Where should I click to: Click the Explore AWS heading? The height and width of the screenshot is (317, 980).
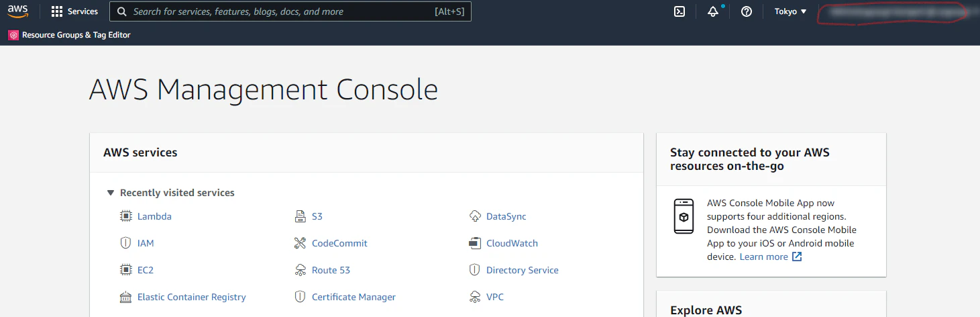706,310
